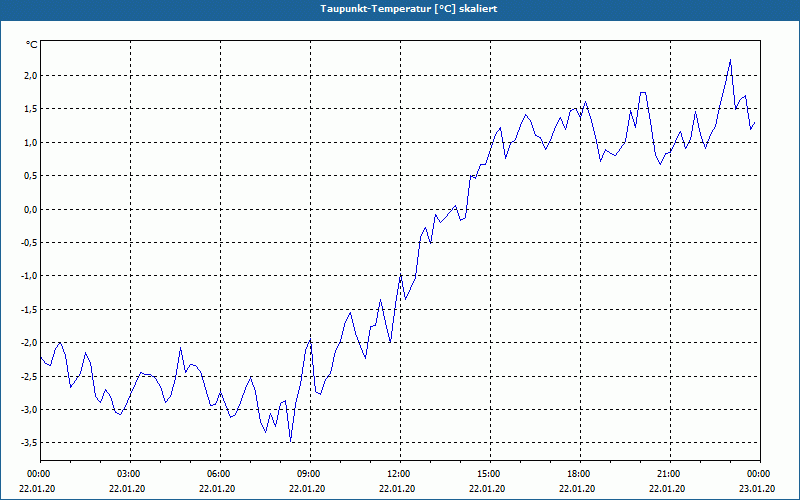The width and height of the screenshot is (800, 500).
Task: Click the '18:00' time axis label
Action: coord(581,474)
